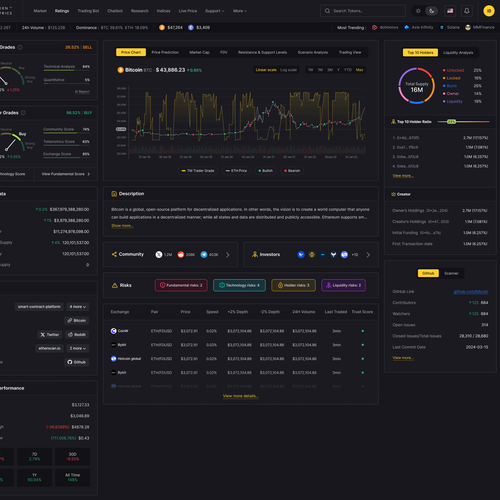Select the Price Prediction tab
The height and width of the screenshot is (500, 500).
coord(165,52)
